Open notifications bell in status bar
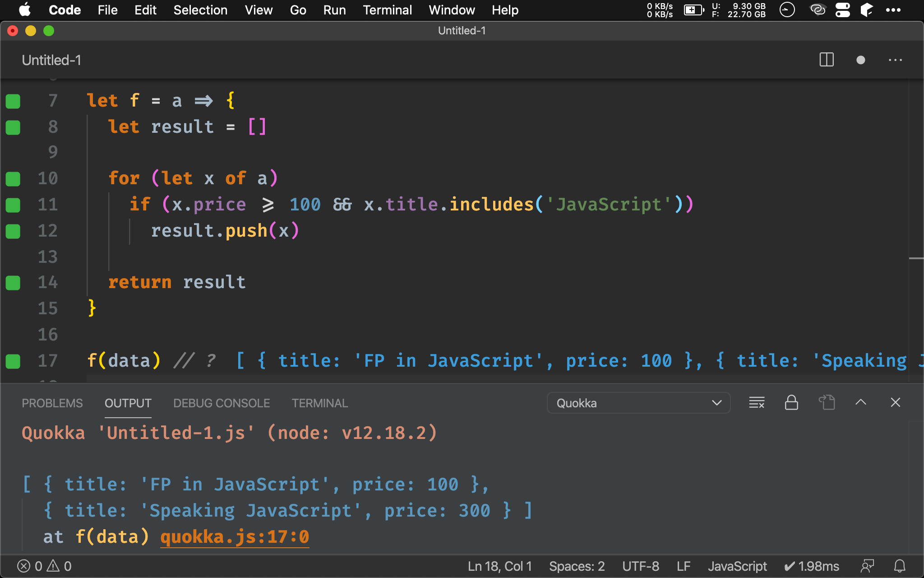The width and height of the screenshot is (924, 578). (x=900, y=566)
